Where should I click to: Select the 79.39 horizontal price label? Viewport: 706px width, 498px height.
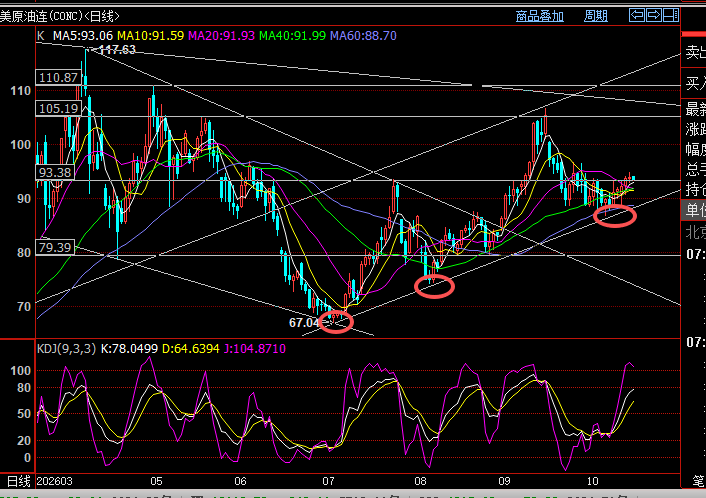click(x=55, y=247)
